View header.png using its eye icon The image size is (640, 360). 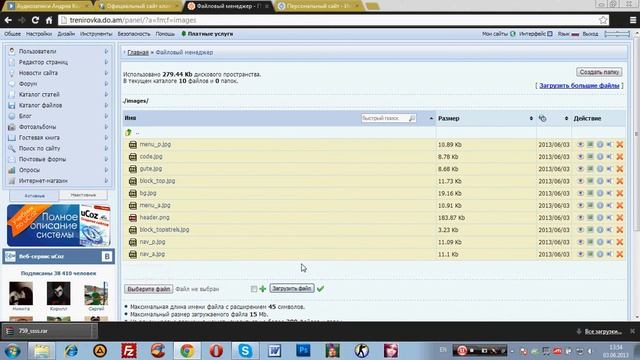tap(580, 218)
